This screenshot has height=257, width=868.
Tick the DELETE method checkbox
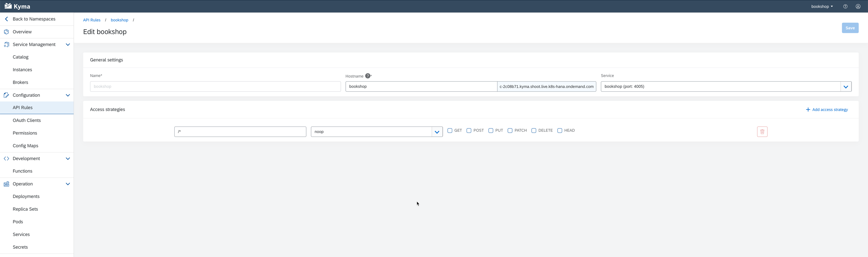point(533,131)
